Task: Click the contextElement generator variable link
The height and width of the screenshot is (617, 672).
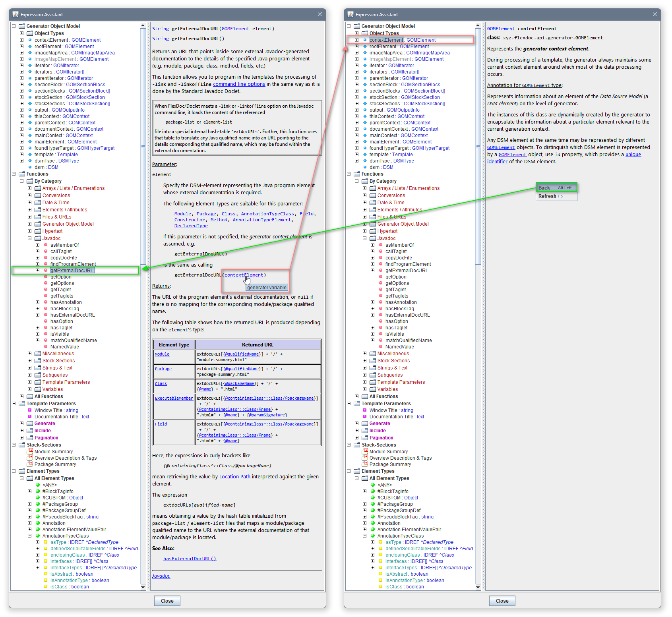Action: coord(244,275)
